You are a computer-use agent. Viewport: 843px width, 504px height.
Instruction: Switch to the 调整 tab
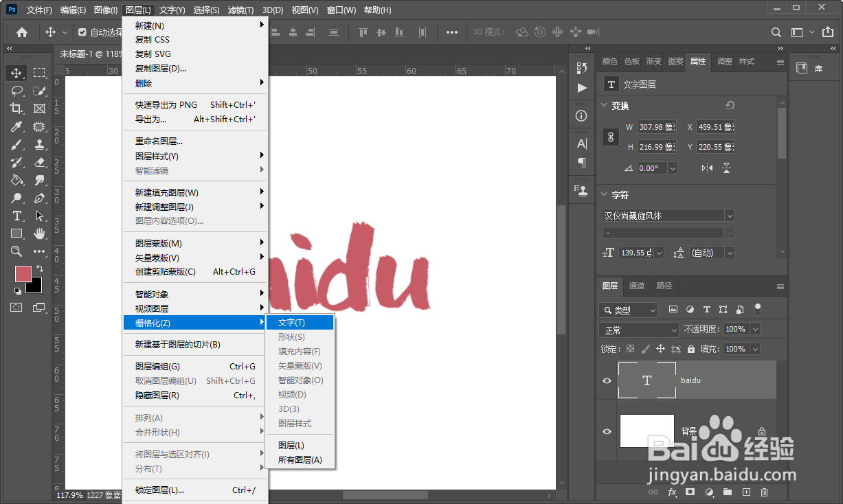click(725, 61)
